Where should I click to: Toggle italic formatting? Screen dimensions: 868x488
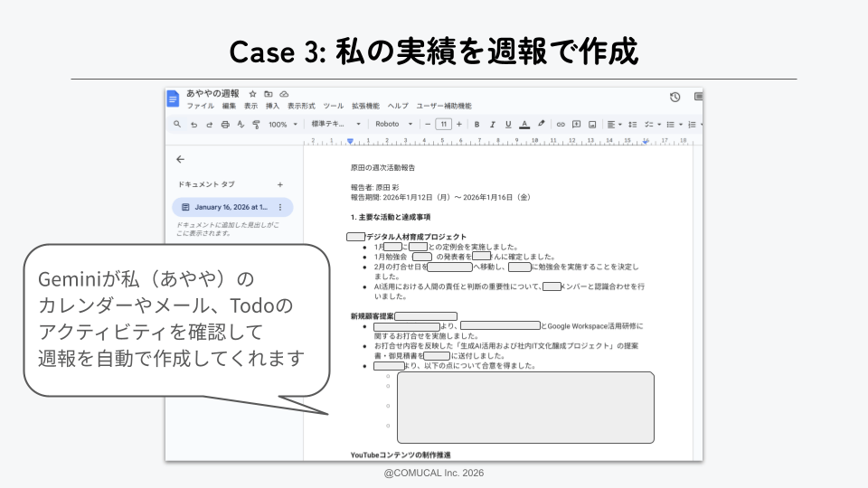pyautogui.click(x=492, y=125)
